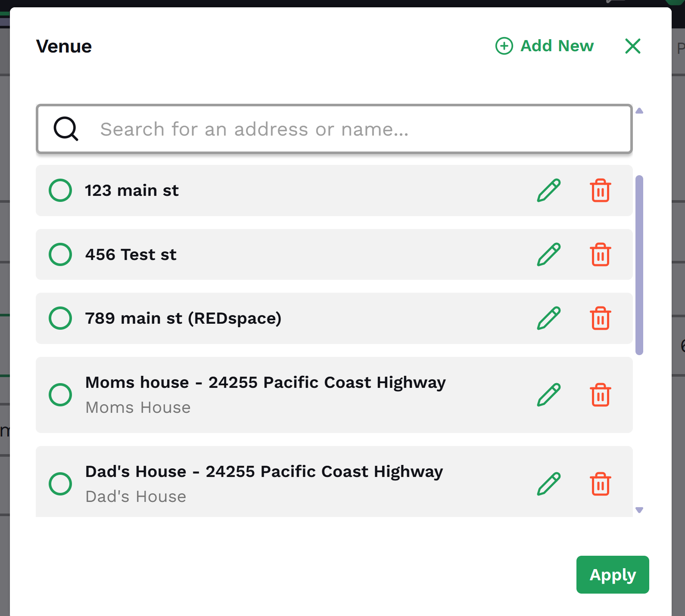Edit the Dad's House venue

(x=549, y=484)
